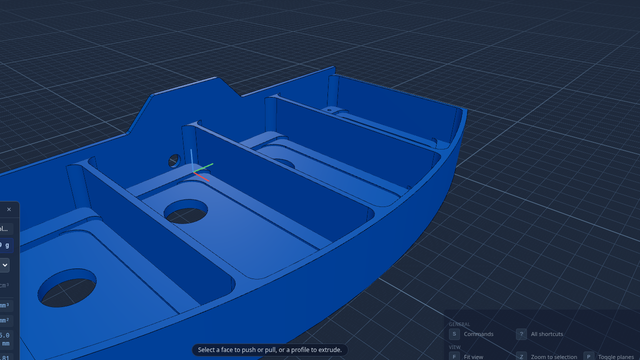The image size is (640, 360).
Task: Click the Commands shortcut hint
Action: 478,334
